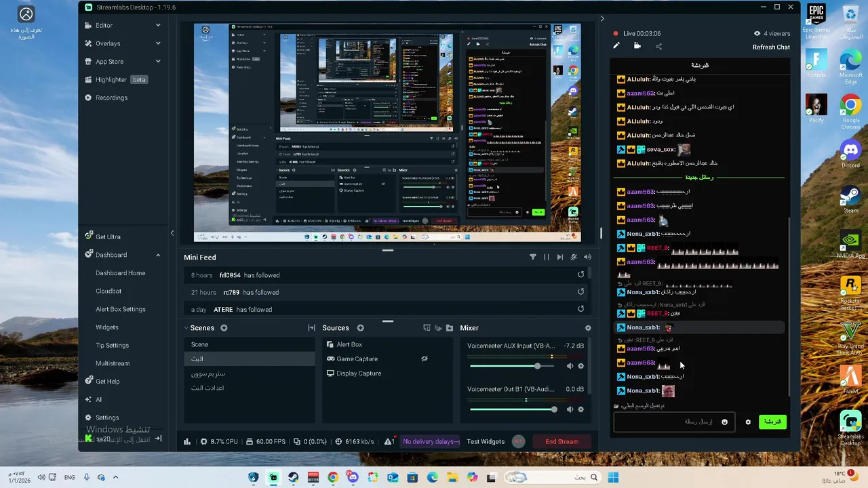The image size is (868, 488).
Task: Open Voicemeeter Out B1 settings gear
Action: (x=580, y=409)
